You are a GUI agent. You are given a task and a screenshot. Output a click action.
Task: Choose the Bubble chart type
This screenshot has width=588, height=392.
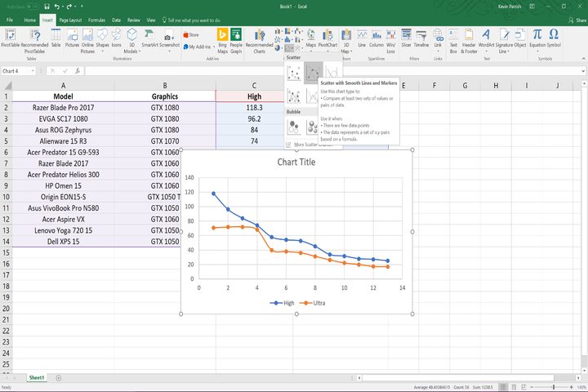pos(294,127)
